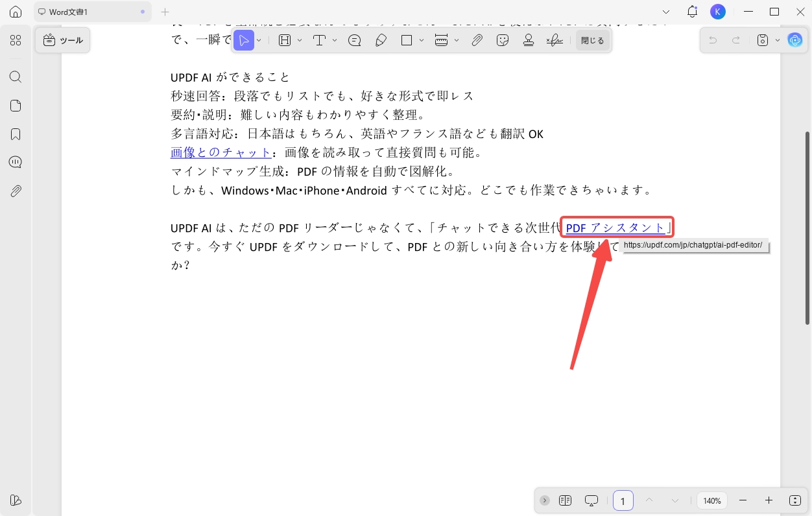Select the text typewriter tool
Screen dimensions: 812x516
pos(319,40)
